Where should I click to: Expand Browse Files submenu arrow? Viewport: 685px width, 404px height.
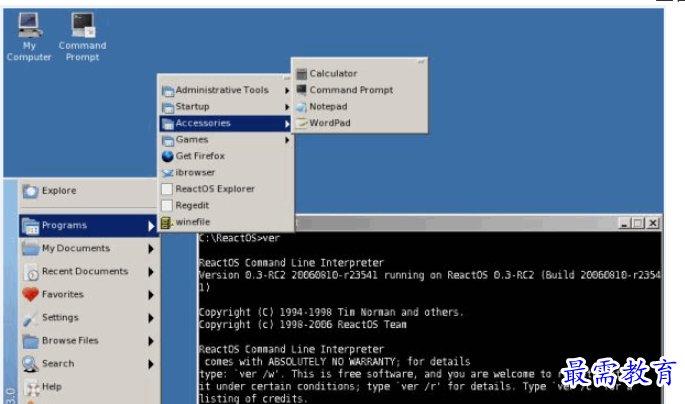(x=151, y=341)
